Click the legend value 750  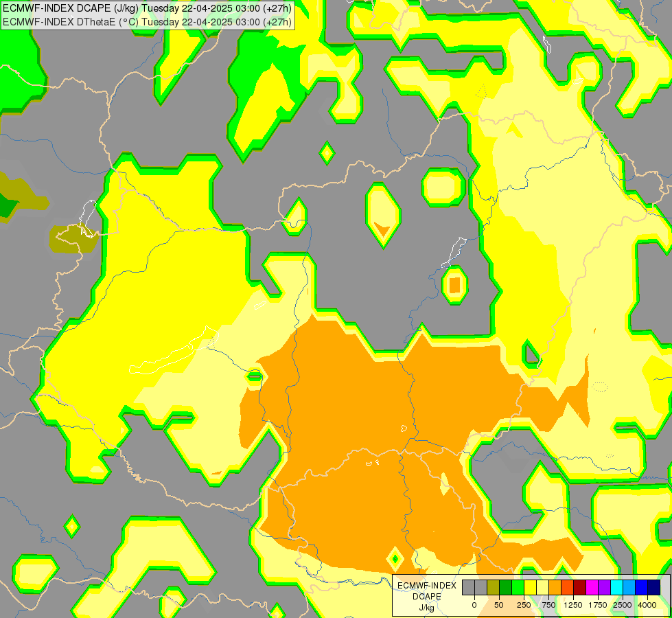pos(548,605)
